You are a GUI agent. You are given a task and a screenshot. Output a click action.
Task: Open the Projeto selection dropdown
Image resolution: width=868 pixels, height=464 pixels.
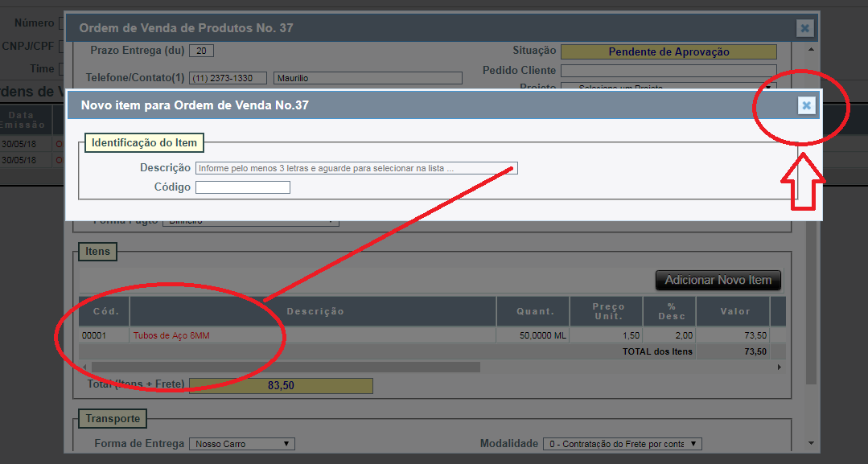[x=668, y=87]
